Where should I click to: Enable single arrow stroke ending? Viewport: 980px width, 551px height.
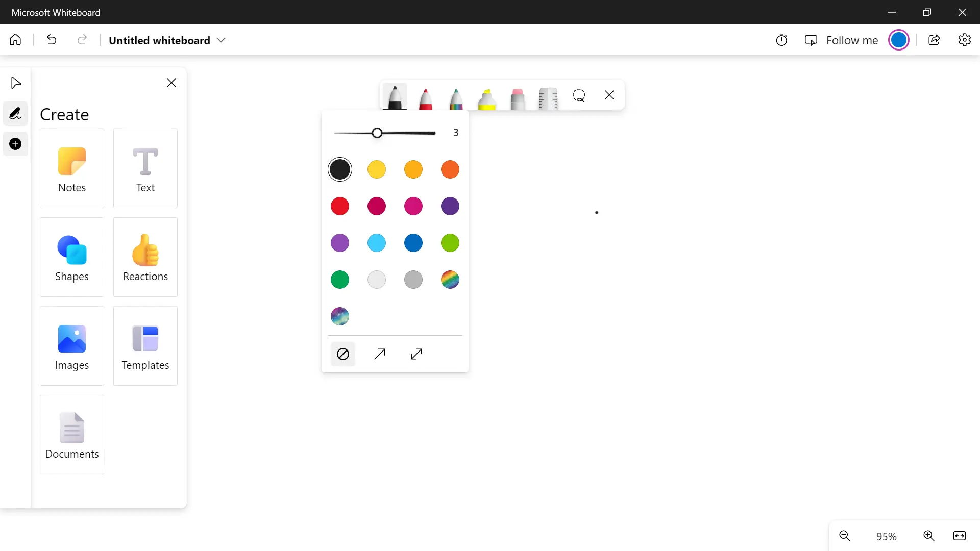380,354
